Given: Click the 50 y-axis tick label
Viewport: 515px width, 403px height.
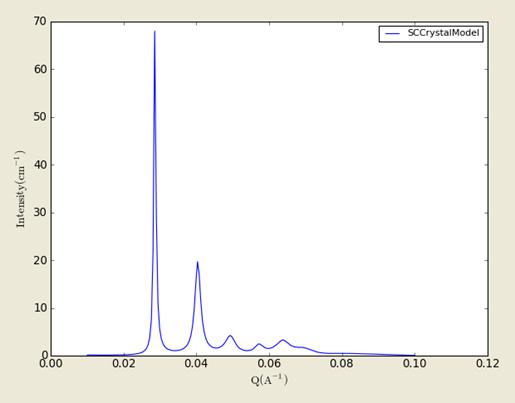Looking at the screenshot, I should pos(40,117).
